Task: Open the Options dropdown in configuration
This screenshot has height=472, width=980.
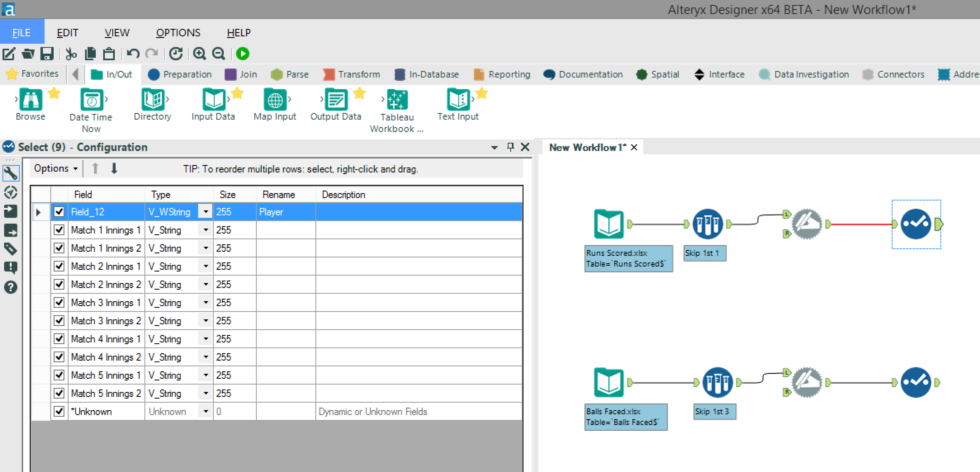Action: tap(56, 169)
